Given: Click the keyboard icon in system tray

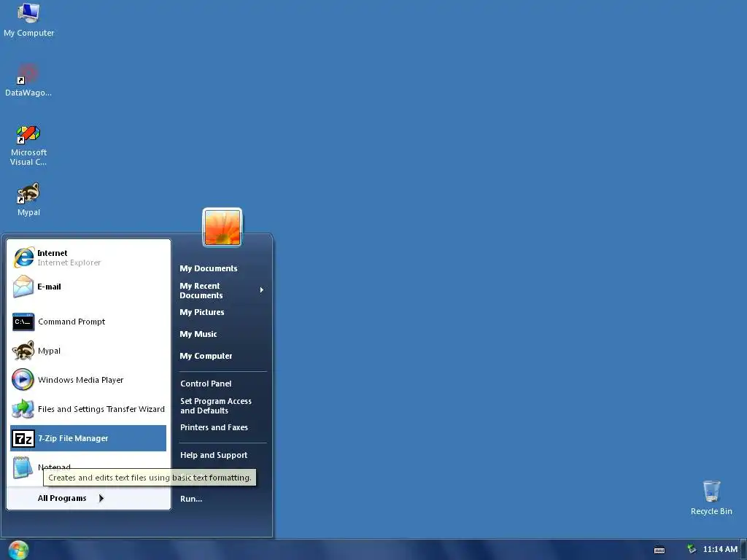Looking at the screenshot, I should (x=659, y=550).
